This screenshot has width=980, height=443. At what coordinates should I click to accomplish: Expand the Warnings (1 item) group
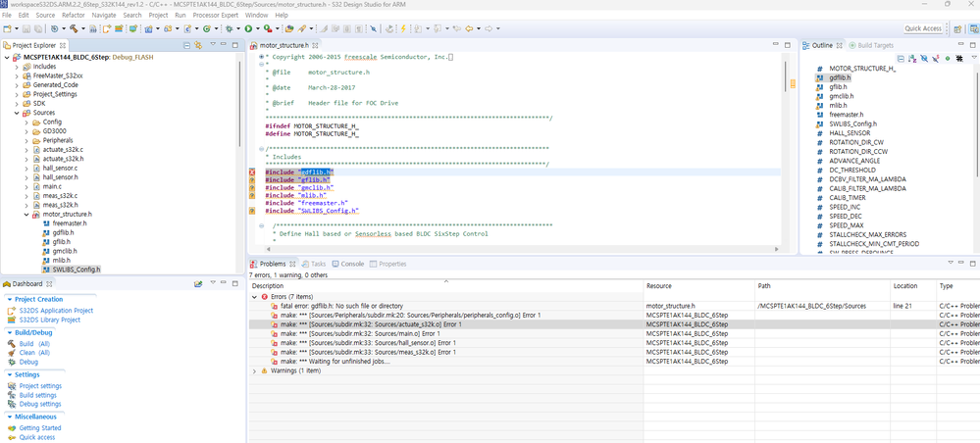pos(255,370)
